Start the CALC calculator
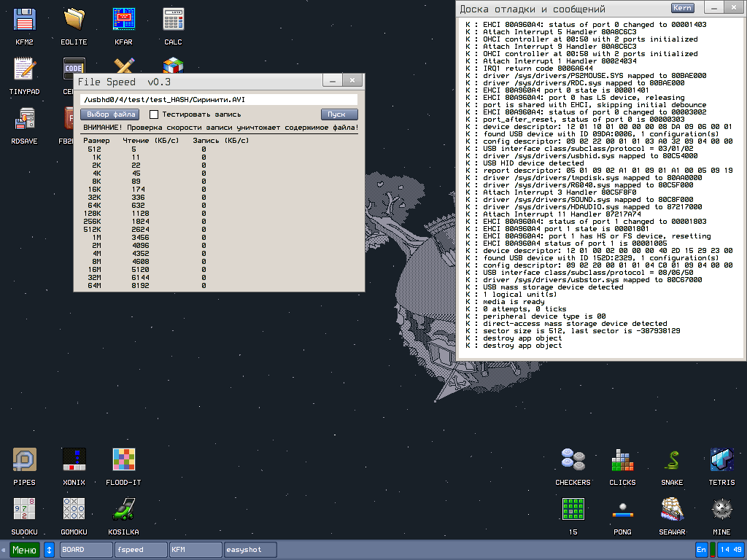Screen dimensions: 747x560 pyautogui.click(x=173, y=18)
